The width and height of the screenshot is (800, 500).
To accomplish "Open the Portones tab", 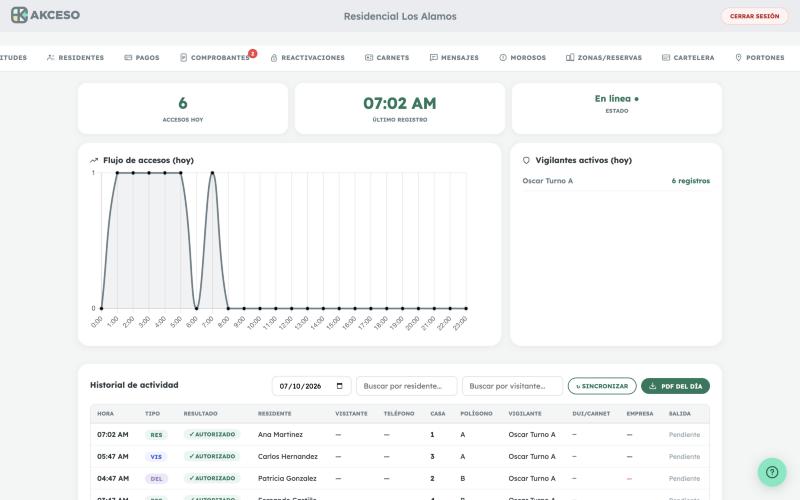I will tap(760, 58).
